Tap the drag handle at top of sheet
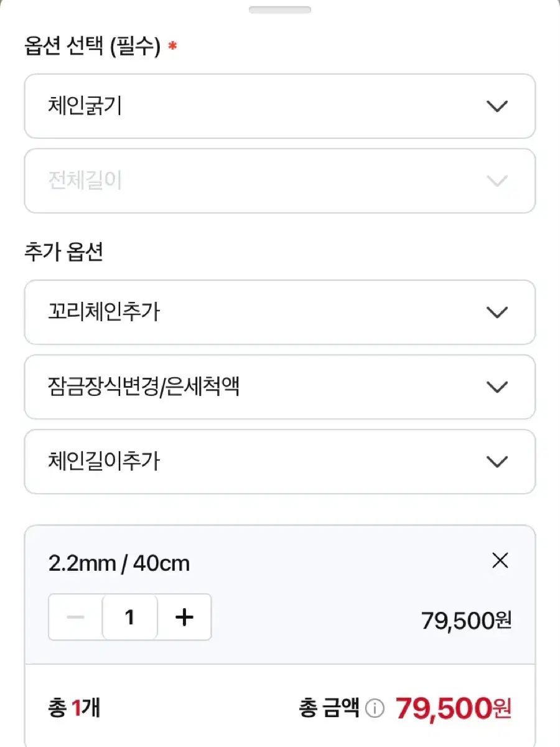560x747 pixels. [x=279, y=10]
